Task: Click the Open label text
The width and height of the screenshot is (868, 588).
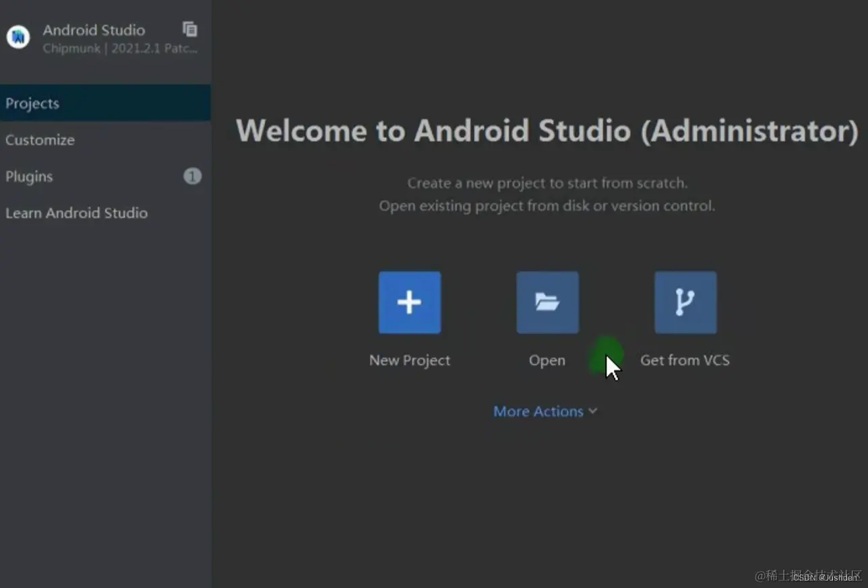Action: tap(547, 360)
